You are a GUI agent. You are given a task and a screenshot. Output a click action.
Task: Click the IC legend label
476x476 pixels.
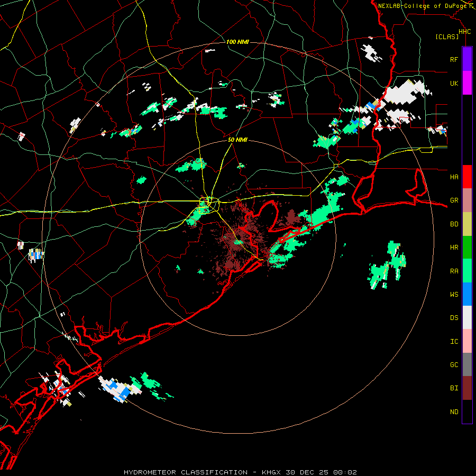coord(454,342)
